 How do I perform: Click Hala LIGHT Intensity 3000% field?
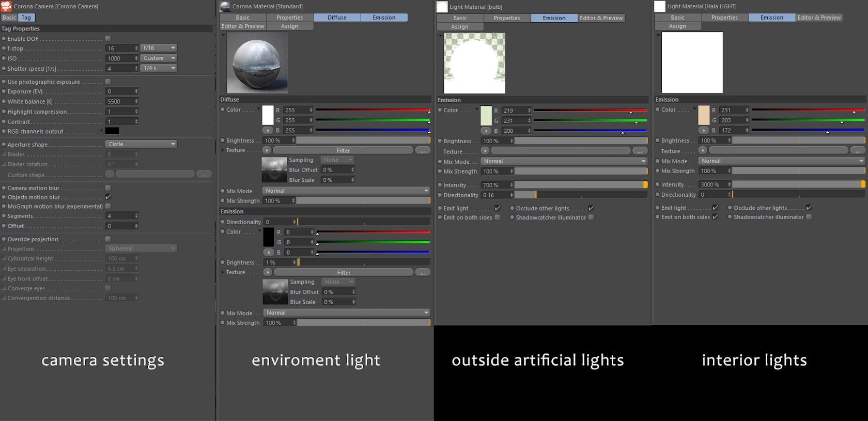[715, 184]
